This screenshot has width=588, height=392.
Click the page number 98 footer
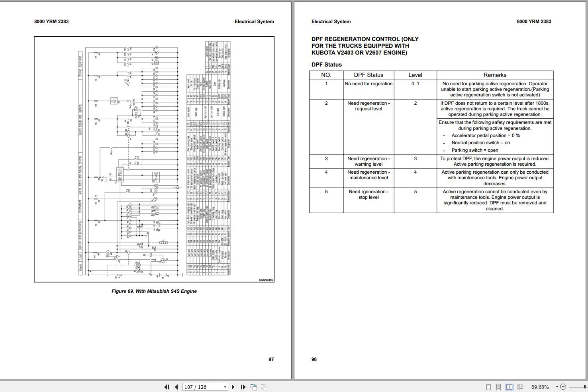[x=314, y=359]
